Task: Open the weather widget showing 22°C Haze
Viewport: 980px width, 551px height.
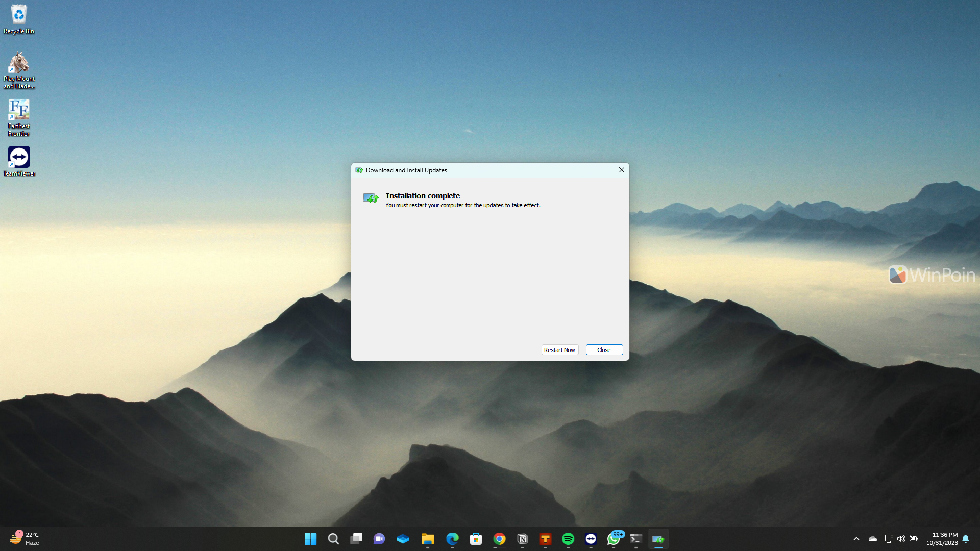Action: point(24,539)
